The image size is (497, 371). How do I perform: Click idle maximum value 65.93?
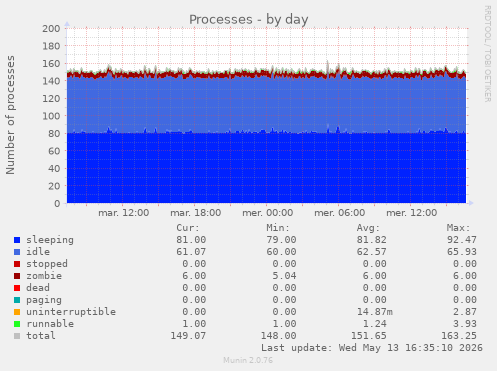pos(462,252)
